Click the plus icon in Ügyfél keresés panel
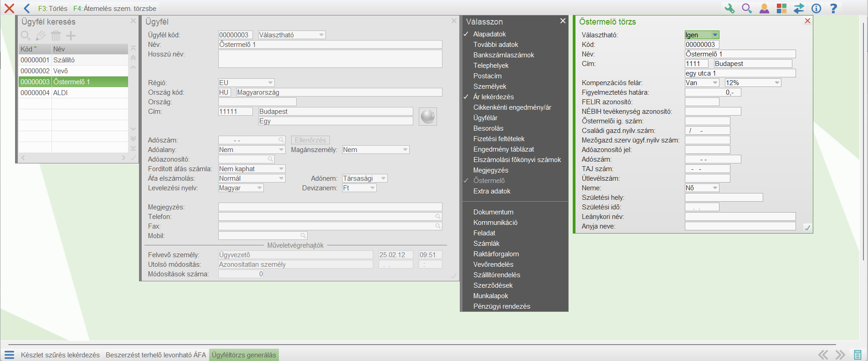868x361 pixels. (x=71, y=36)
